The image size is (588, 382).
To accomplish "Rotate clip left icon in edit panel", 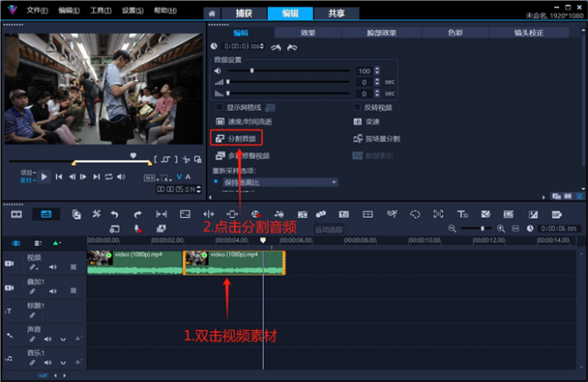I will [x=277, y=48].
